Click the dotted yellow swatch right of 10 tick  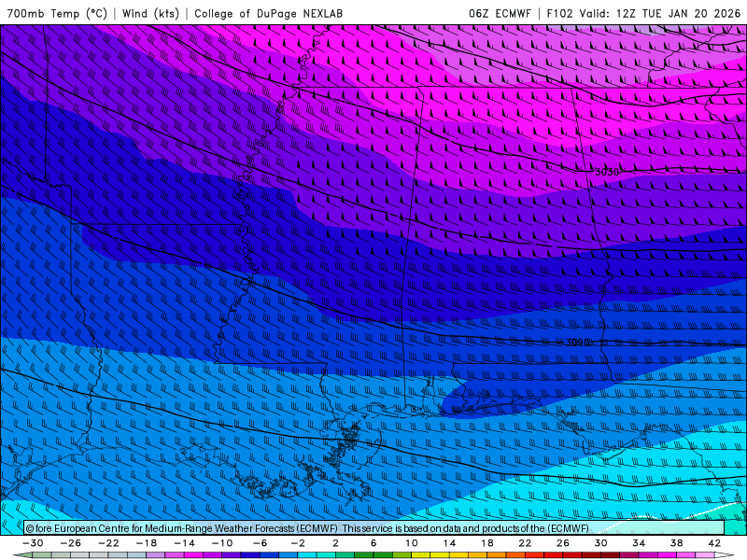(x=421, y=555)
